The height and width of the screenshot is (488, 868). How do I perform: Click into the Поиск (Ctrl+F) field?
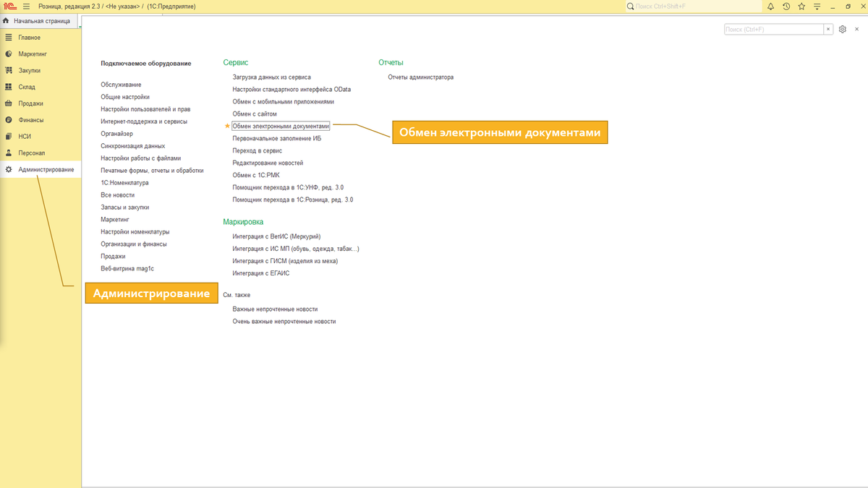tap(774, 30)
